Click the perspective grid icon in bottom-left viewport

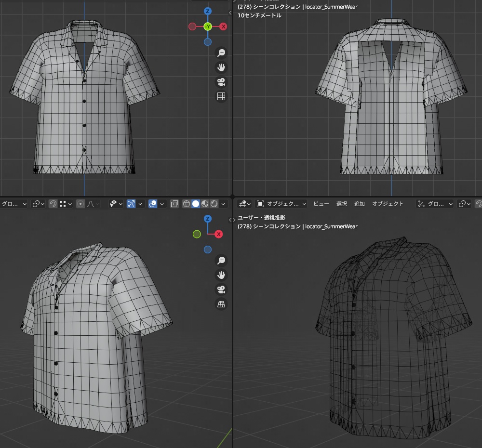[221, 304]
